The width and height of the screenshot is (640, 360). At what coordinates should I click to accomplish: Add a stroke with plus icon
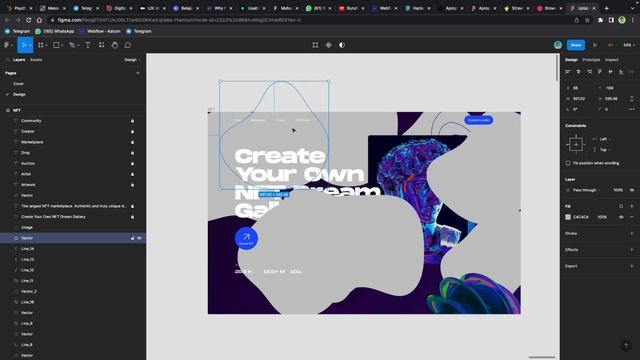tap(632, 233)
